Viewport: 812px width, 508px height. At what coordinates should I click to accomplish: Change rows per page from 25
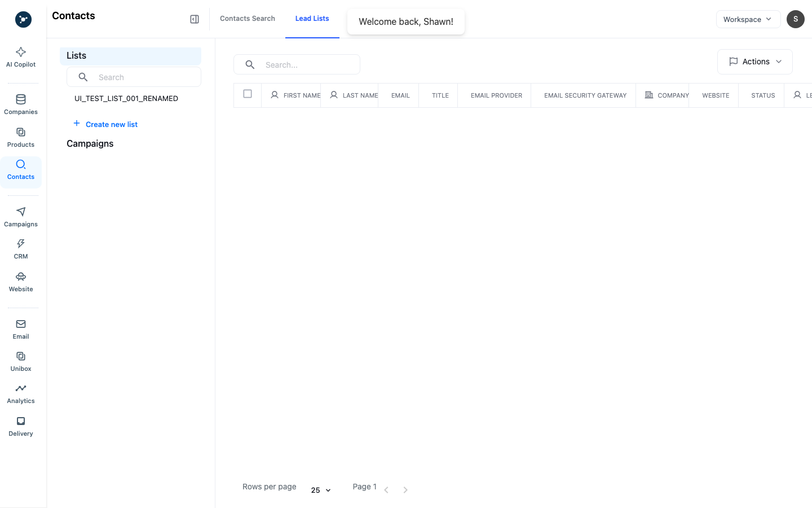click(x=321, y=490)
